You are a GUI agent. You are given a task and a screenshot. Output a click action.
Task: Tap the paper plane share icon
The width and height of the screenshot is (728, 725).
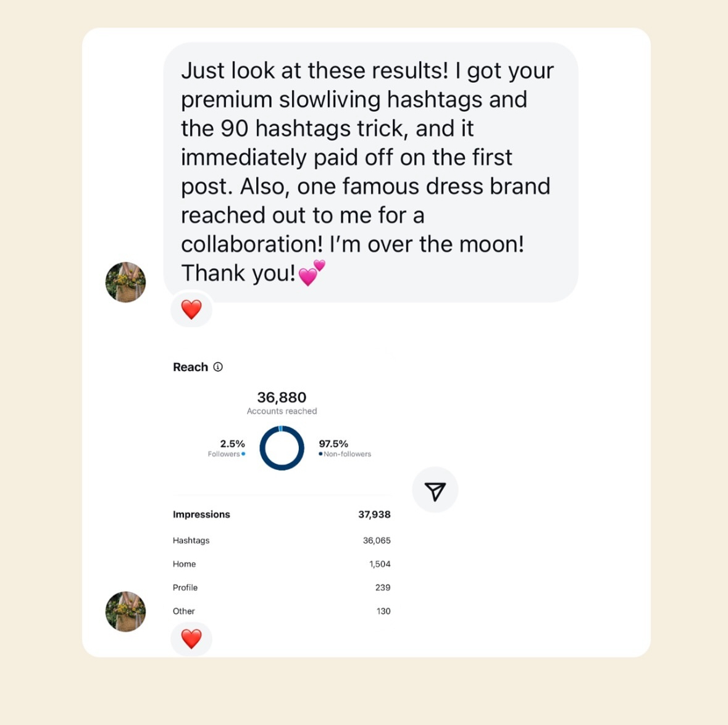(x=435, y=490)
